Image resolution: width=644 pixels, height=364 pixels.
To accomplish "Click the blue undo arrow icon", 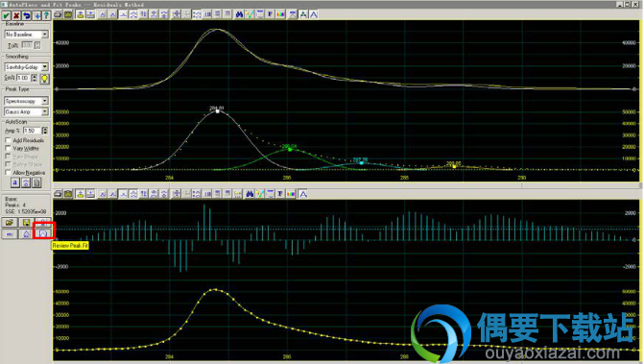I will coord(26,15).
